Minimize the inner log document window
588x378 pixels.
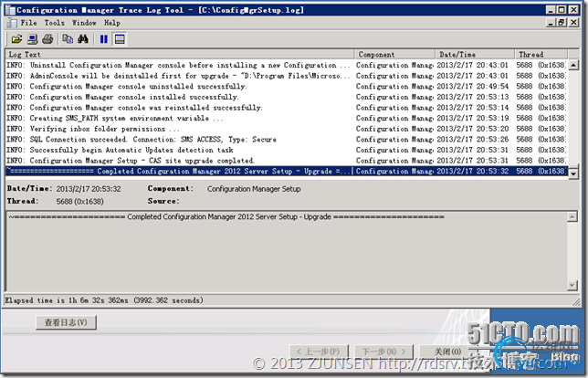pyautogui.click(x=551, y=23)
